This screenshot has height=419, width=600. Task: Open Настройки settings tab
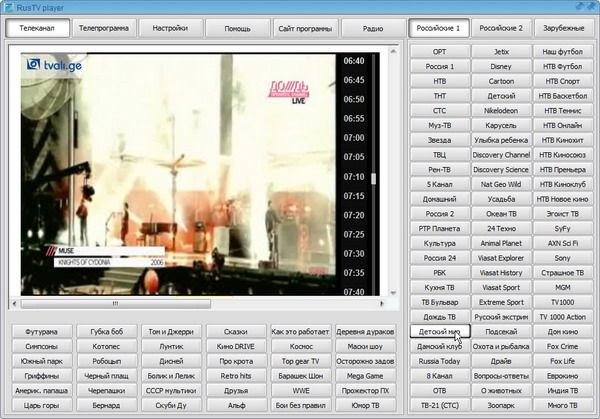click(x=170, y=28)
